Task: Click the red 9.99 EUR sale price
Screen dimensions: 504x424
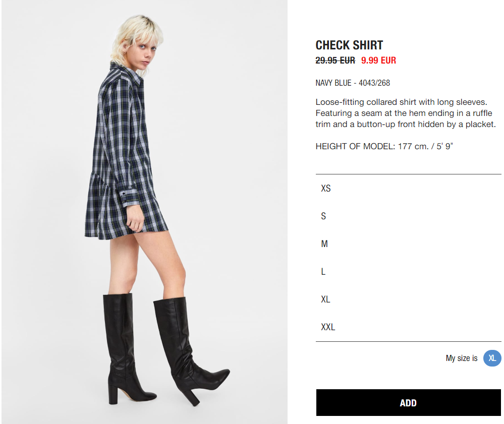Action: (378, 60)
